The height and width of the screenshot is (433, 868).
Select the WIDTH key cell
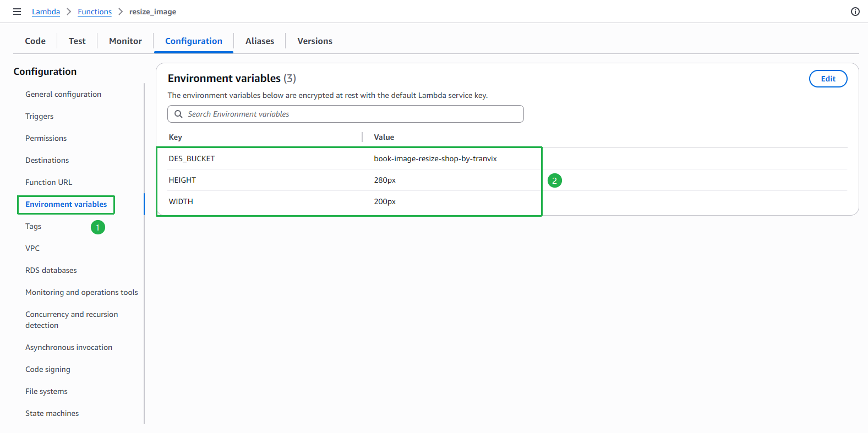[x=181, y=201]
